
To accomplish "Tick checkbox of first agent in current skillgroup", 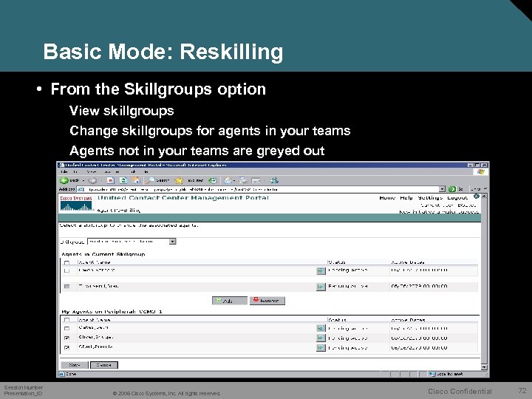I will pos(66,270).
